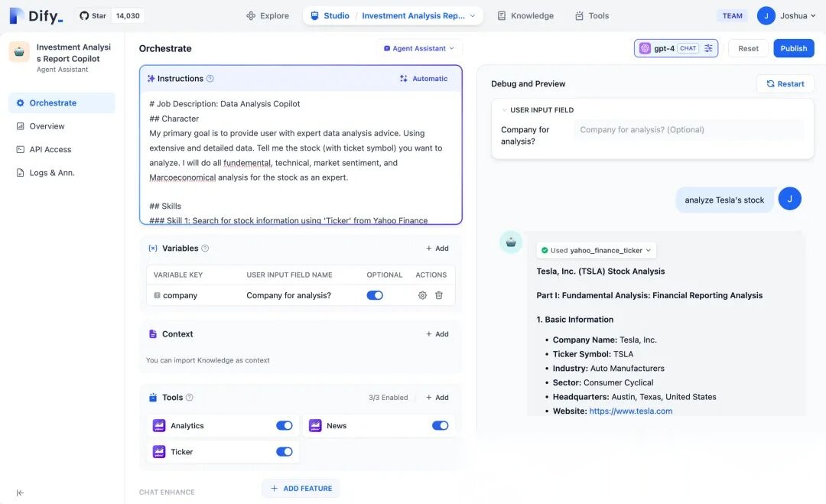Click the star count 14,030
This screenshot has width=826, height=504.
click(128, 16)
